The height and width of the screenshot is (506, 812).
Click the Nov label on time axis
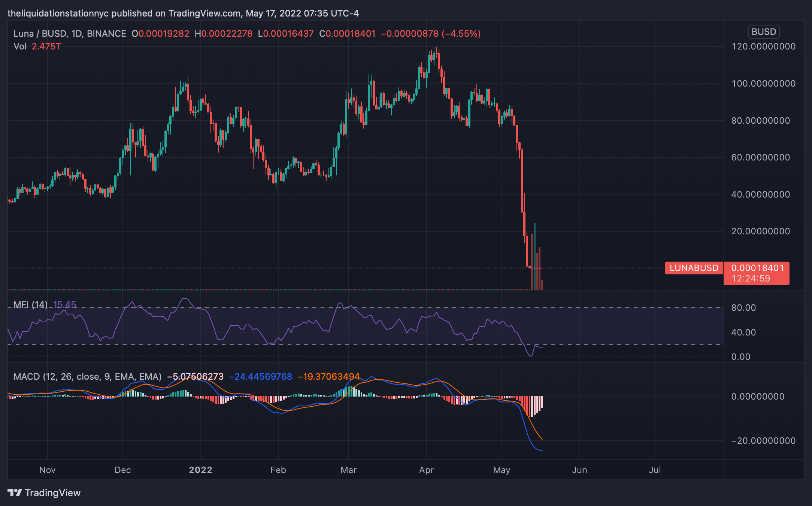point(48,470)
